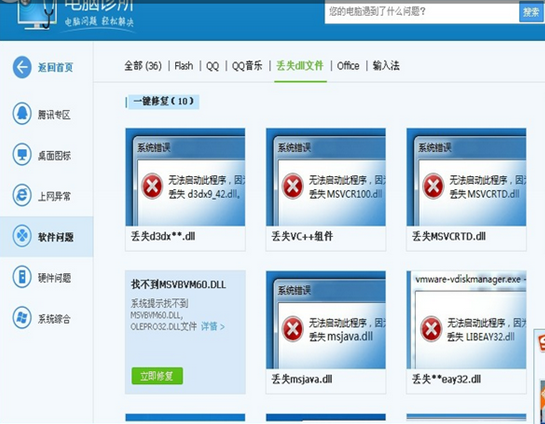Click the 上网异常 label in the sidebar
Screen dimensions: 545x424
54,196
